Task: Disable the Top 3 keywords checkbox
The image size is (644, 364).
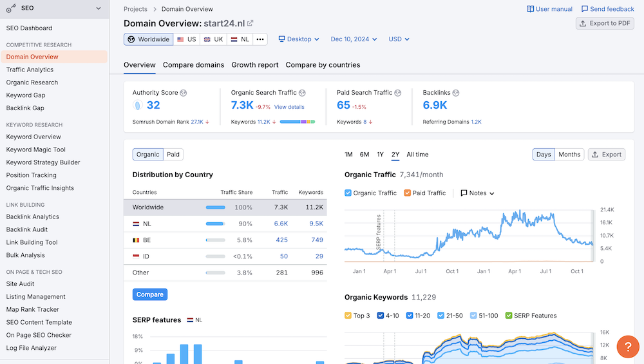Action: 348,316
